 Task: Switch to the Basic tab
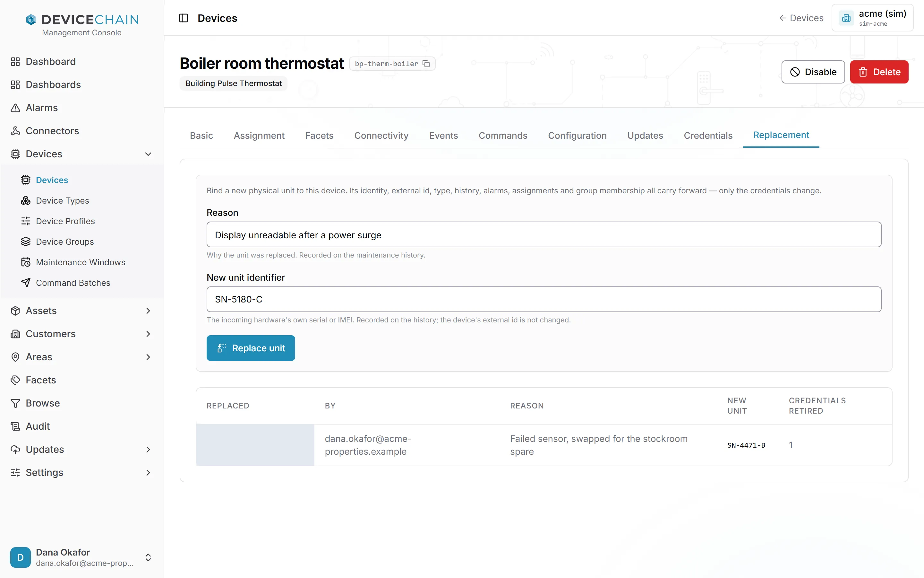[x=201, y=135]
